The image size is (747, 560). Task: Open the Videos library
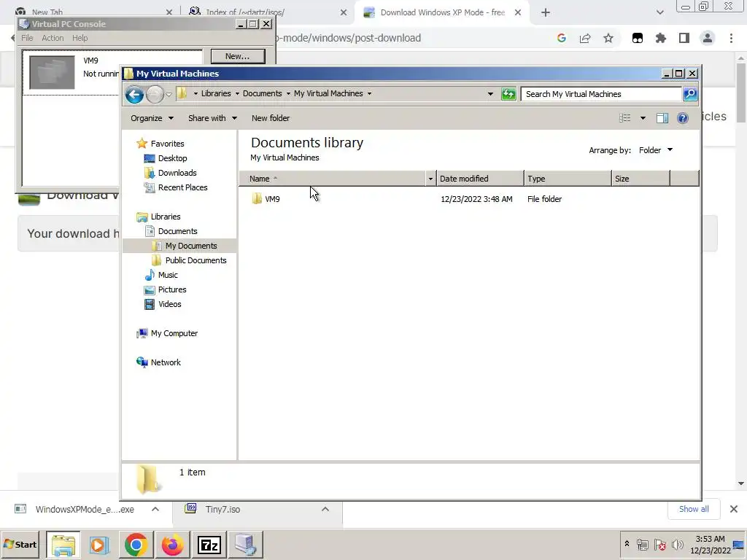[x=169, y=304]
